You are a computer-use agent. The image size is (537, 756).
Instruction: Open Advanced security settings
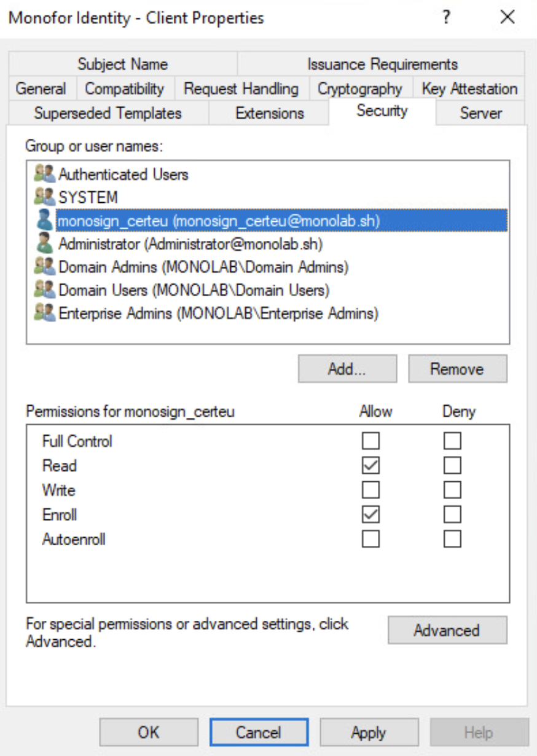tap(447, 630)
